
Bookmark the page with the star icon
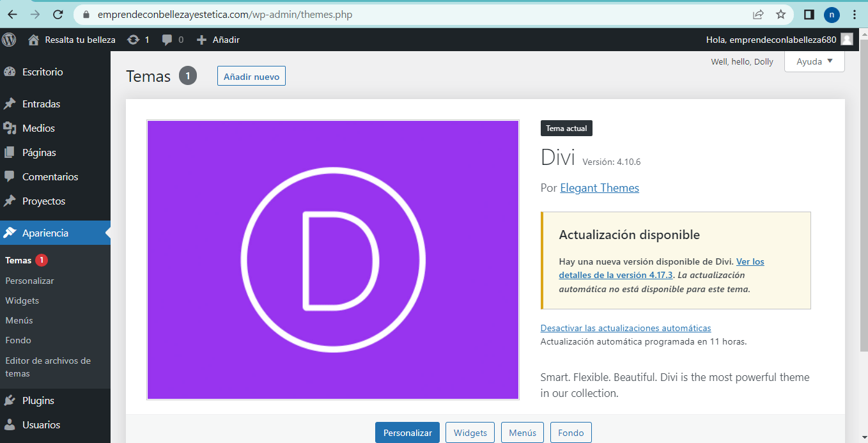click(x=780, y=14)
